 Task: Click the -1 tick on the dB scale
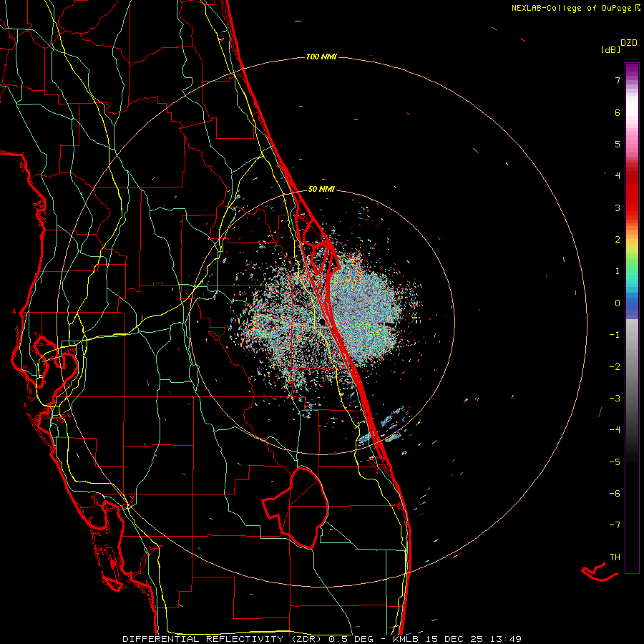[615, 335]
